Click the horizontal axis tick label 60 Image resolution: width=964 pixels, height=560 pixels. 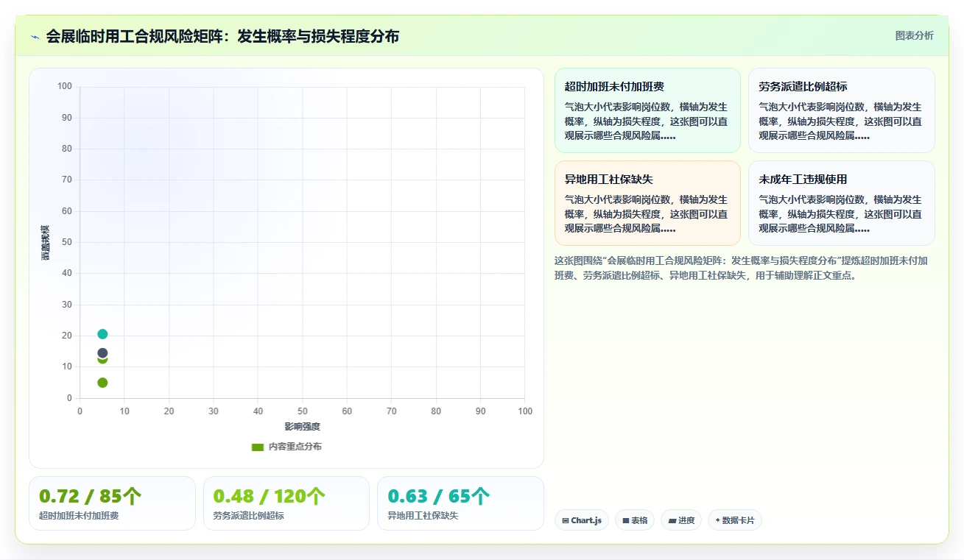[347, 411]
